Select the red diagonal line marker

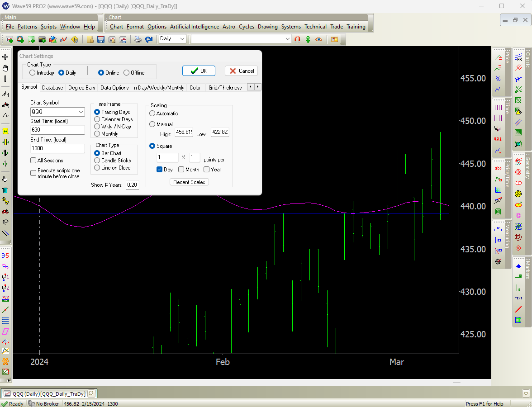[518, 309]
